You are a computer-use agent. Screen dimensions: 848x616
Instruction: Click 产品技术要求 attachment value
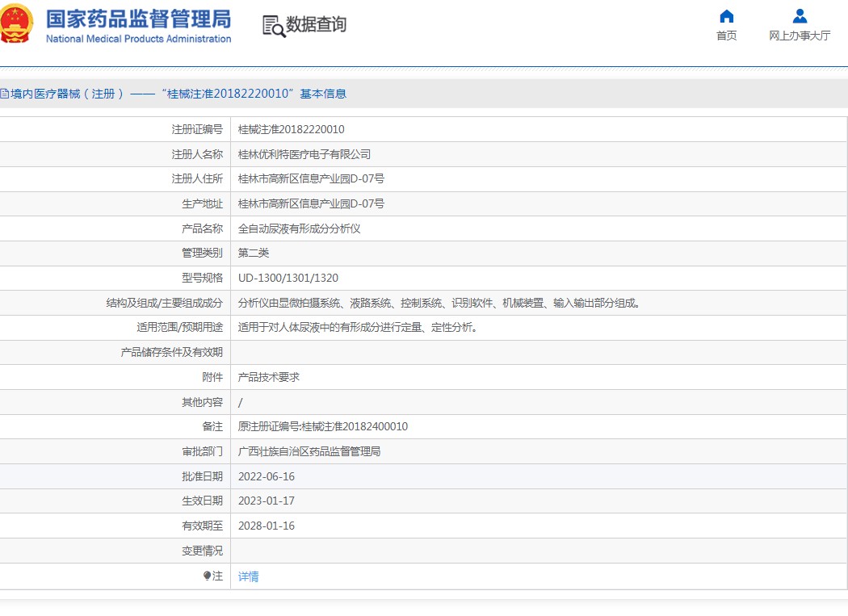click(269, 377)
